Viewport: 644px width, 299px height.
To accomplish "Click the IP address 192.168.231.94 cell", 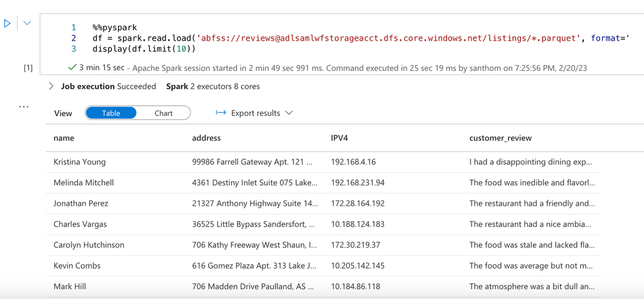I will point(357,183).
